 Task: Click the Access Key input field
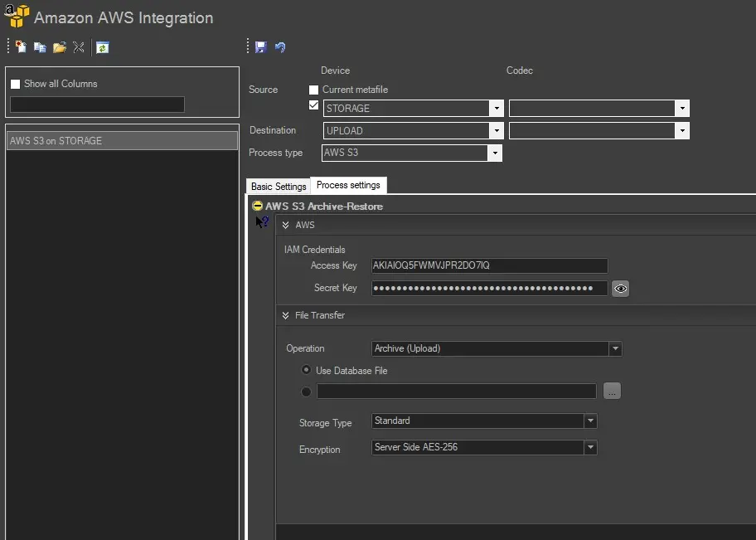pos(489,265)
